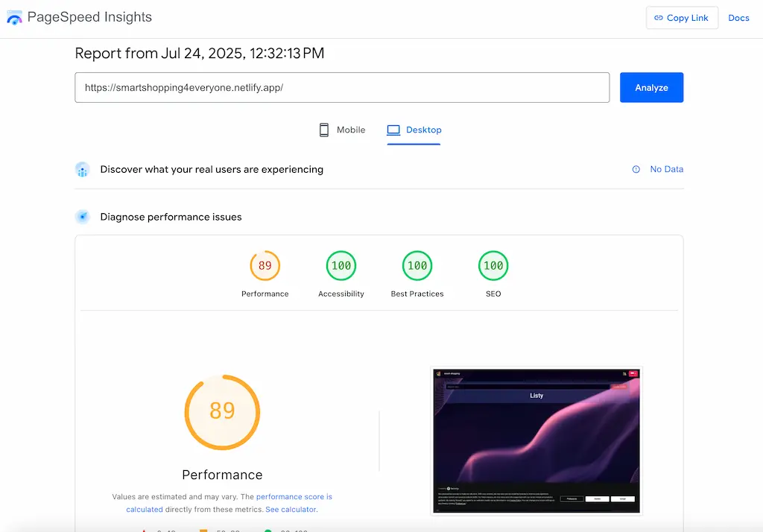The image size is (763, 532).
Task: Click the Listy page screenshot thumbnail
Action: pos(536,441)
